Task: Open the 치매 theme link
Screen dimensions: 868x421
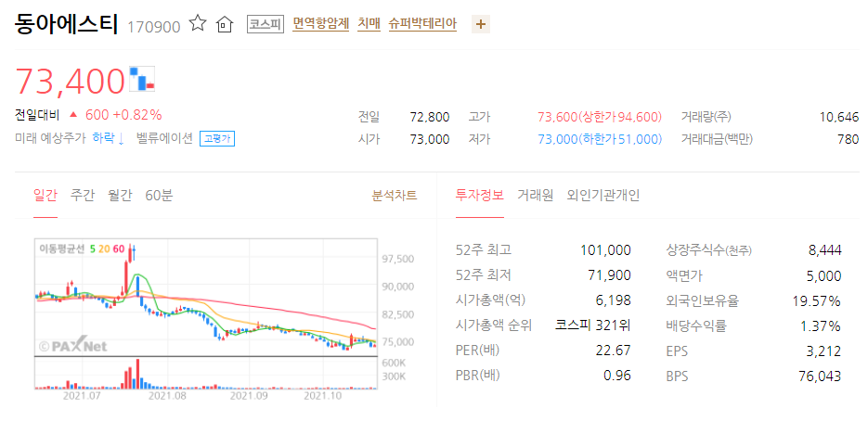Action: tap(369, 24)
